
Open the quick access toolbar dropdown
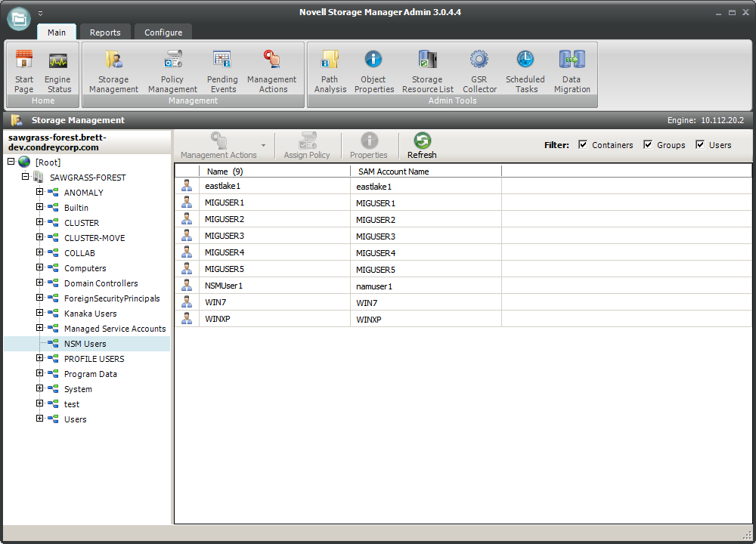point(41,14)
